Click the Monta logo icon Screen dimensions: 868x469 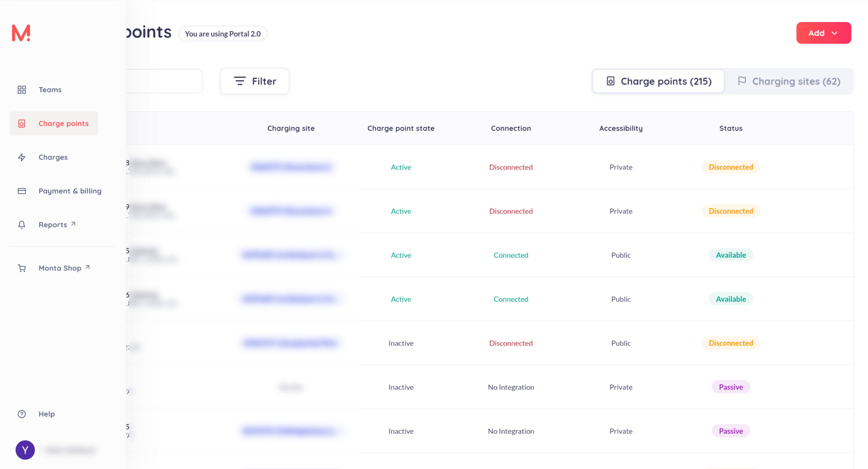(21, 33)
